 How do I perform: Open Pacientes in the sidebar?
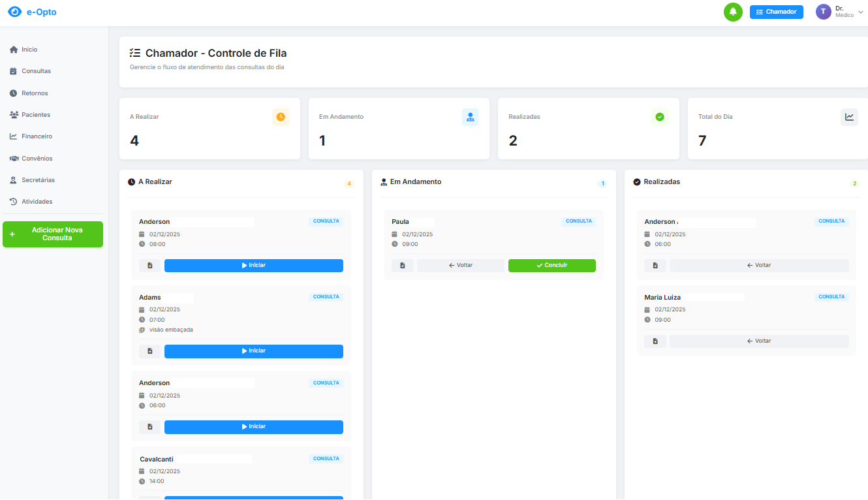pos(35,115)
